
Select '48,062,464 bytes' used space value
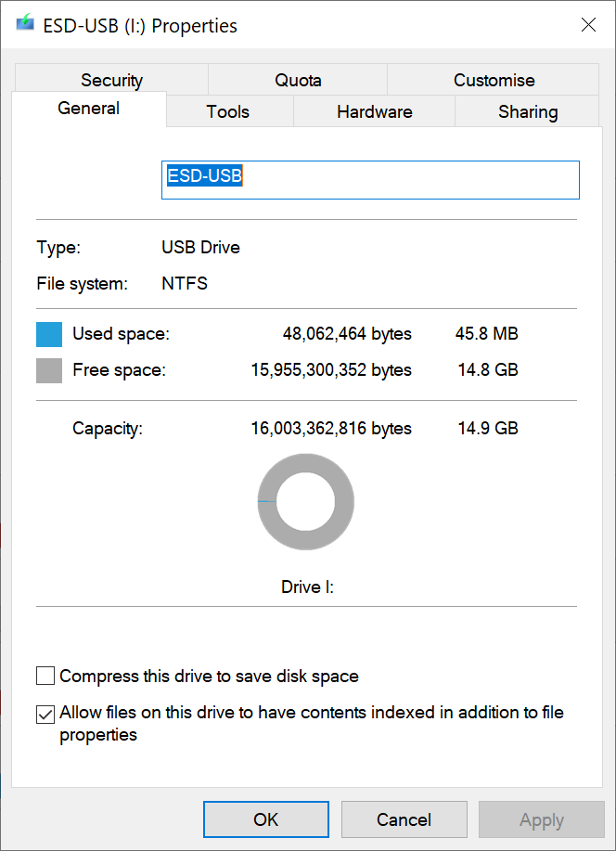(x=347, y=334)
